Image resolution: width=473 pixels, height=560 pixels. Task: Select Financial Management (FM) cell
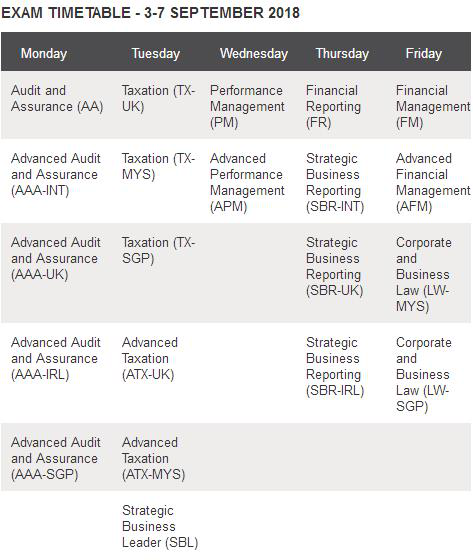[433, 106]
